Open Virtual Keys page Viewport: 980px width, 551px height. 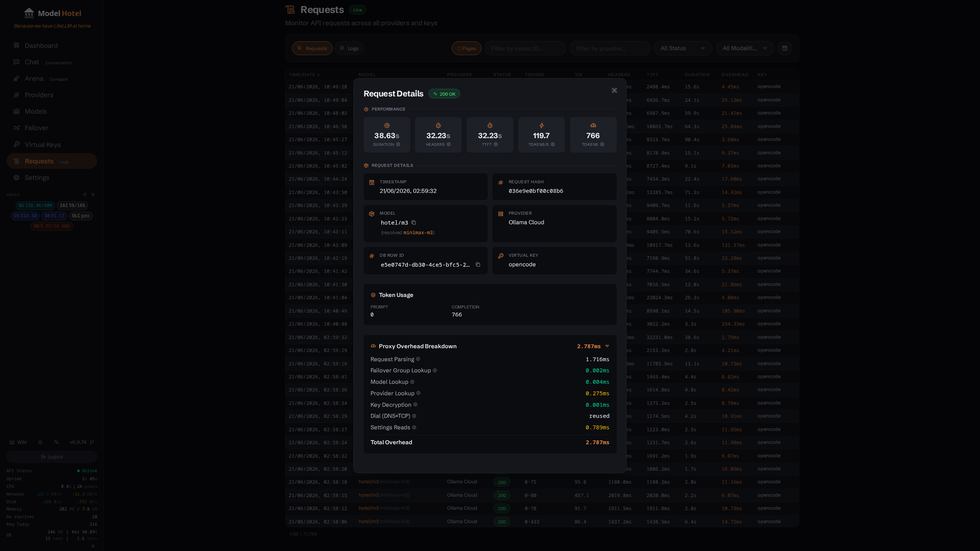click(x=52, y=145)
